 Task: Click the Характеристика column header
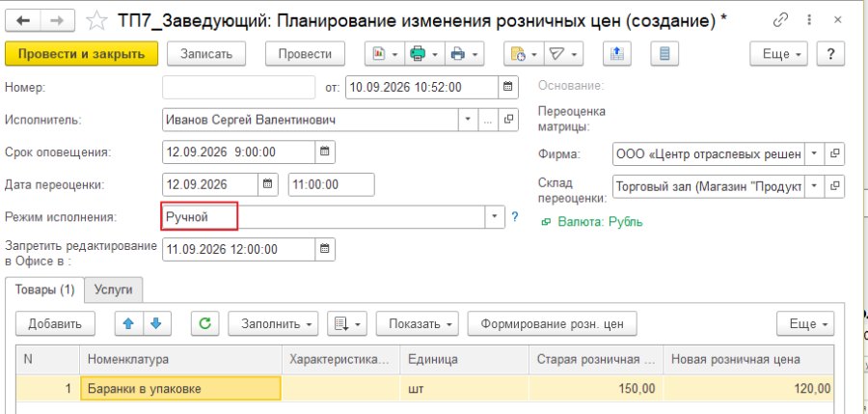pyautogui.click(x=341, y=359)
